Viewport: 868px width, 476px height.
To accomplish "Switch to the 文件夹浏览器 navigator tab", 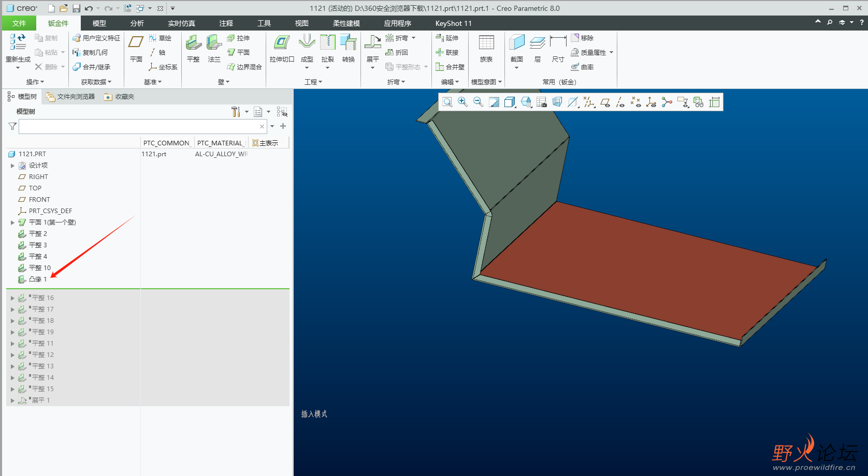I will pyautogui.click(x=70, y=97).
